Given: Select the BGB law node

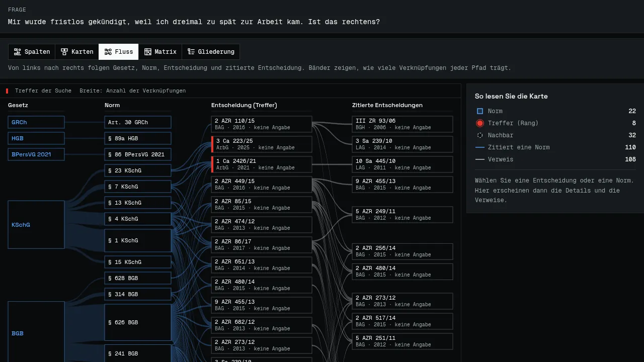Looking at the screenshot, I should 36,332.
